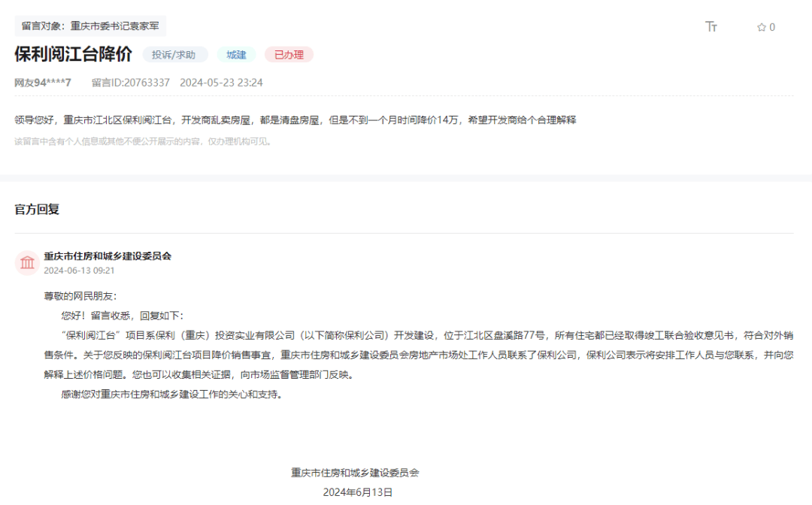The height and width of the screenshot is (505, 812).
Task: Click the post timestamp 2024-05-23 23:24
Action: (x=221, y=83)
